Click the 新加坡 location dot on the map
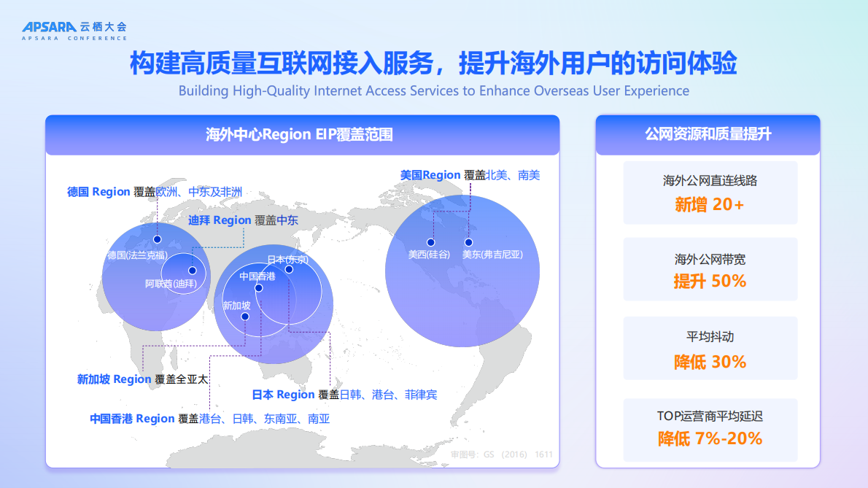 [246, 315]
